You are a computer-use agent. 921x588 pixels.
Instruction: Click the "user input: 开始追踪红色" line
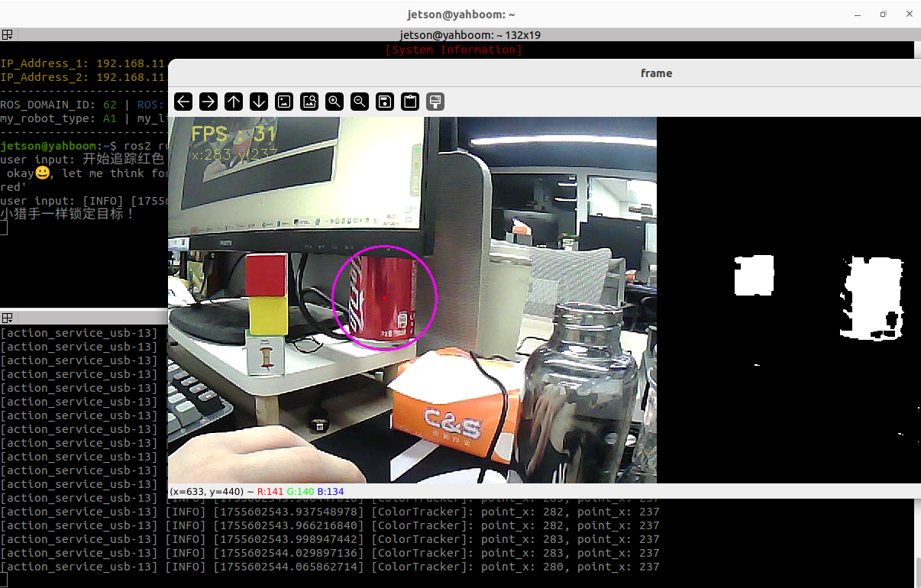(x=82, y=160)
